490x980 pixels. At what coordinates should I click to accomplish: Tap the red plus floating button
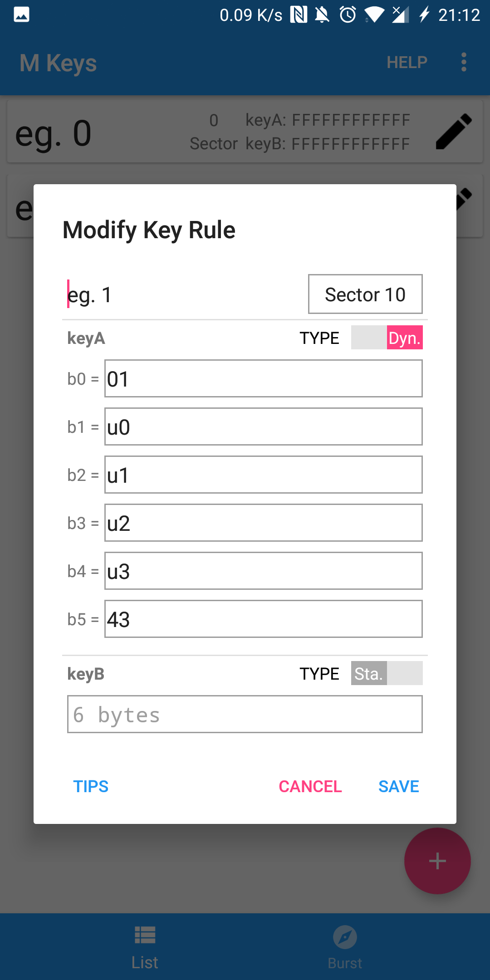[437, 861]
